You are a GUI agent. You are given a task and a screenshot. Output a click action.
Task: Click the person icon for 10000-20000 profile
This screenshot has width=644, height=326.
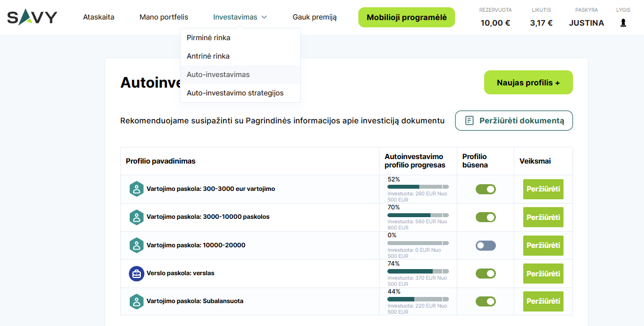tap(136, 245)
